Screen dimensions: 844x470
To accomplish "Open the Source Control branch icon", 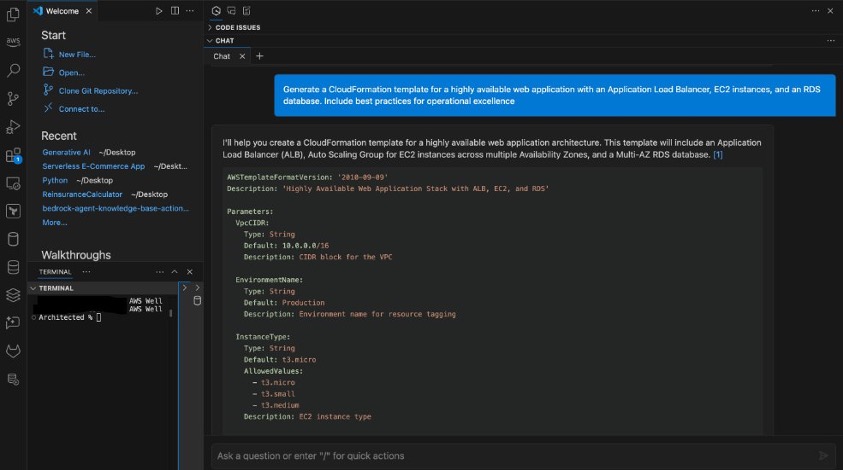I will [13, 99].
